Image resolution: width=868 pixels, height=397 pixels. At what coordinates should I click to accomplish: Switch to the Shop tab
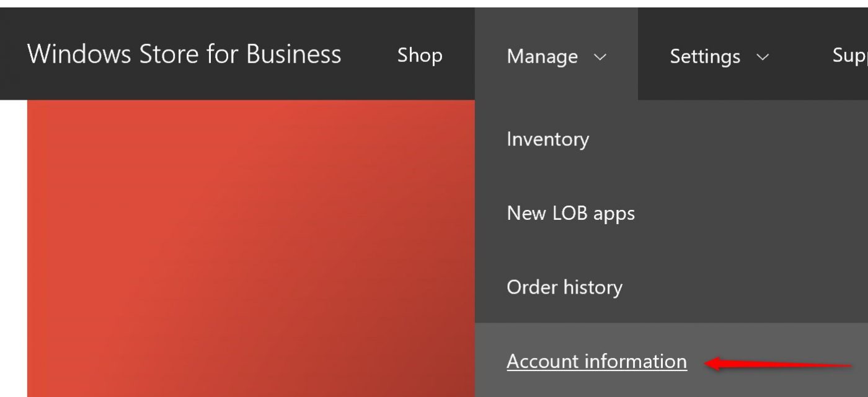click(x=419, y=56)
